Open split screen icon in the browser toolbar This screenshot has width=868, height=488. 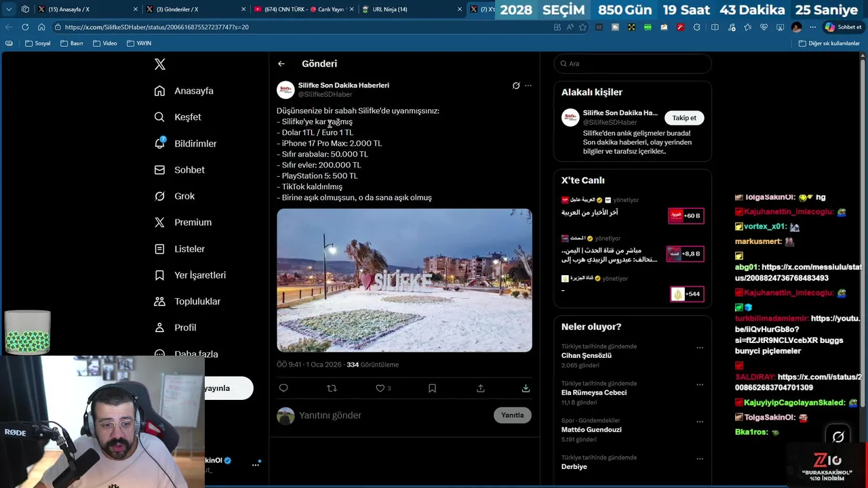[715, 27]
